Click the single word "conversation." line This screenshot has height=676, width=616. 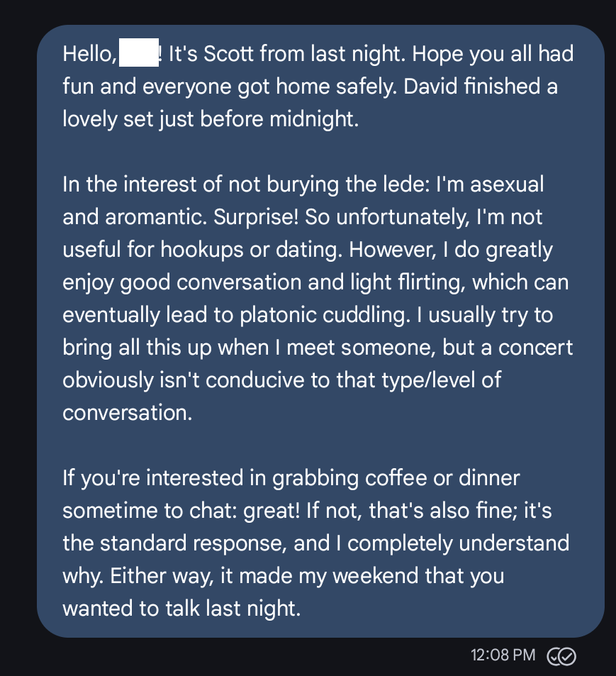coord(128,413)
